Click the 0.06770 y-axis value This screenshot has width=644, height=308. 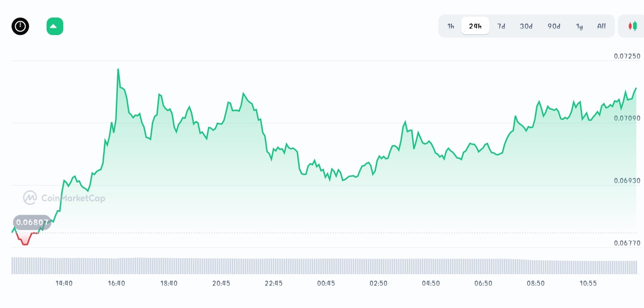click(627, 243)
